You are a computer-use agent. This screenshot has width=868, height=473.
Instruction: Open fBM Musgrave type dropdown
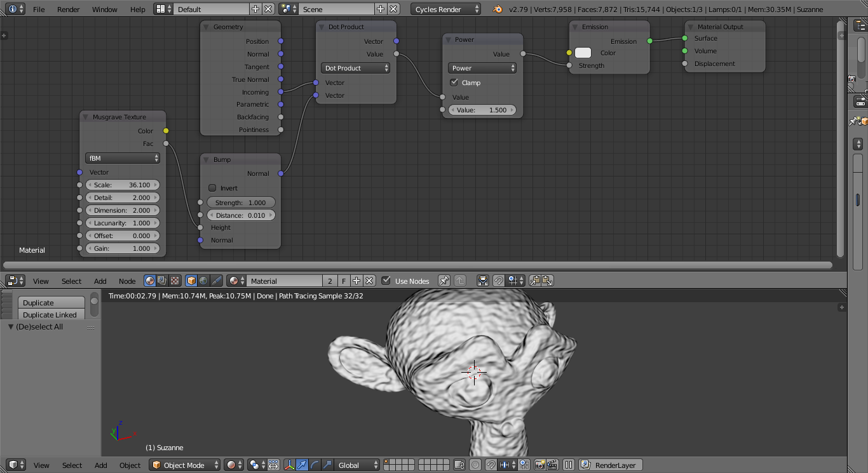click(123, 158)
